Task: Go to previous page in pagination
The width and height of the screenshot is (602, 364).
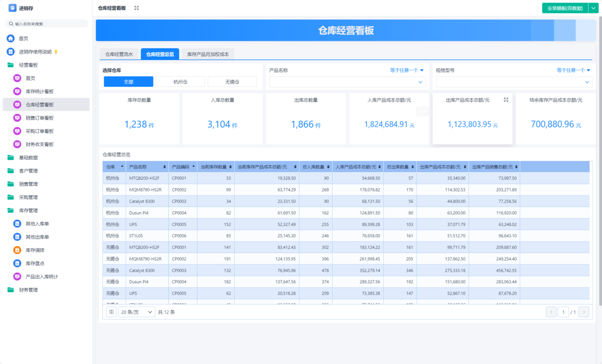Action: click(x=551, y=312)
